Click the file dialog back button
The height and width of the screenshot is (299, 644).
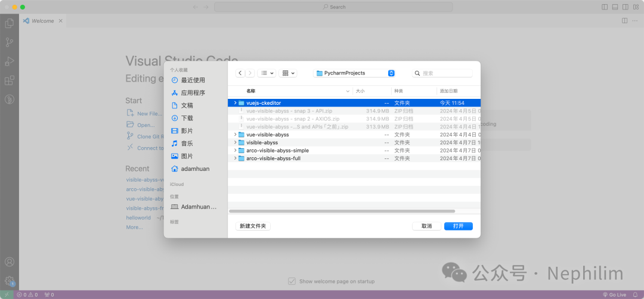coord(240,73)
